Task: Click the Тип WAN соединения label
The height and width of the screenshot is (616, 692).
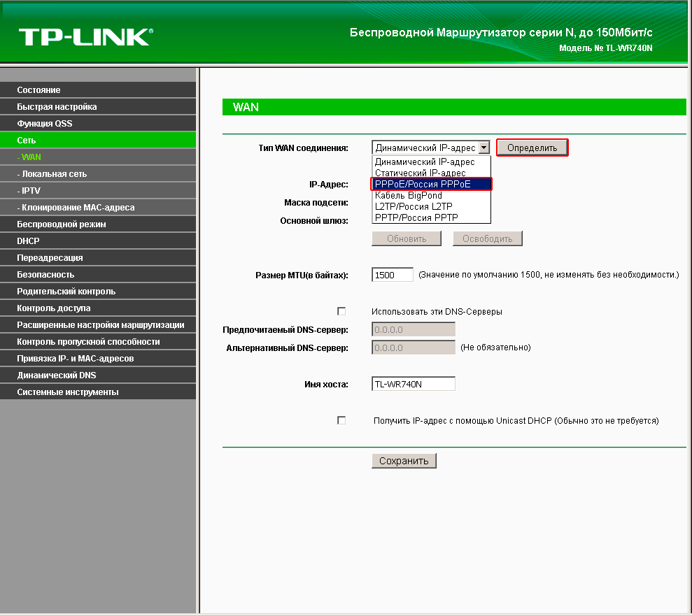Action: 303,148
